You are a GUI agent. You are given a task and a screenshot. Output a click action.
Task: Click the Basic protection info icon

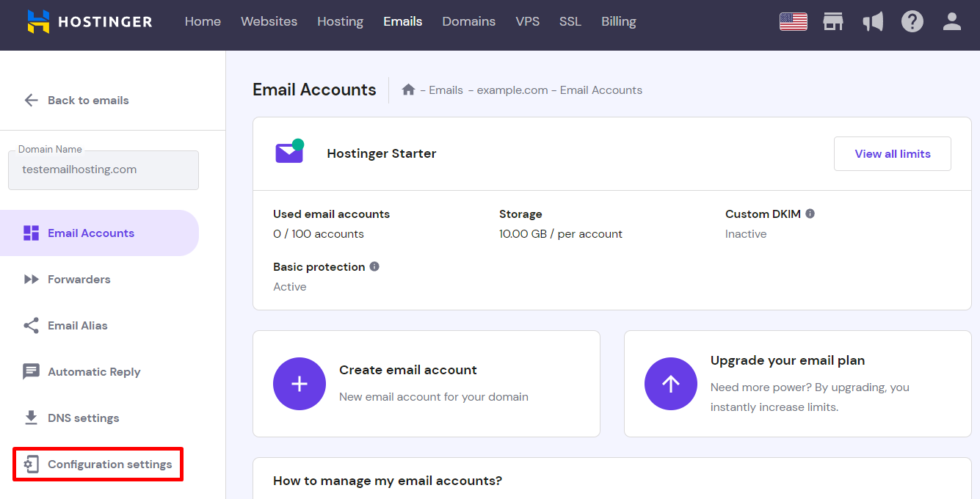click(x=375, y=266)
